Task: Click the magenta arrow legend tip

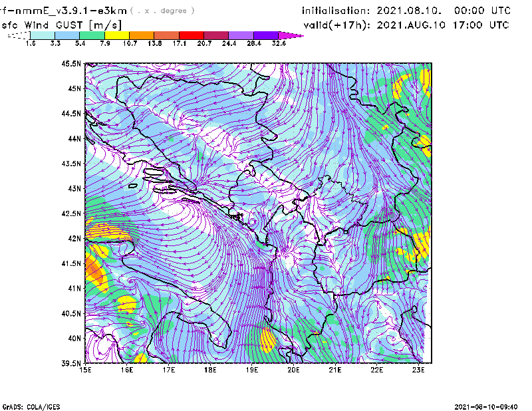Action: 291,35
